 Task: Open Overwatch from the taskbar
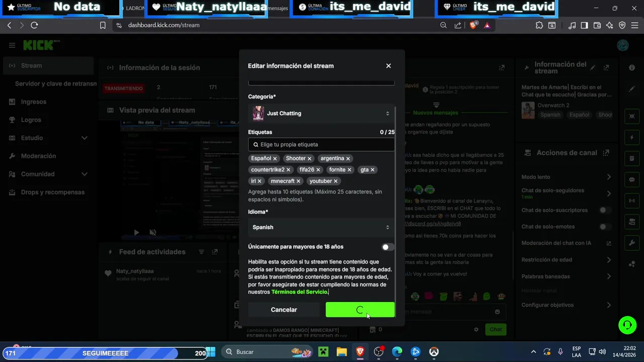click(434, 352)
